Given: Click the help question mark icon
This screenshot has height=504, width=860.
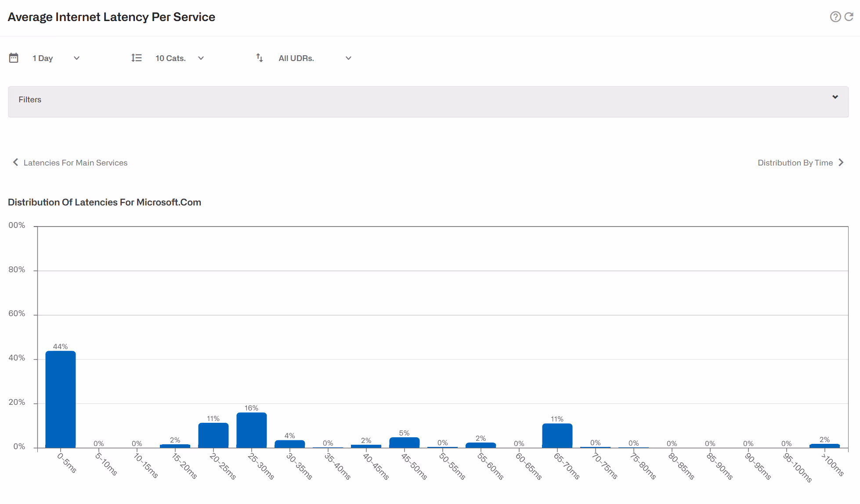Looking at the screenshot, I should [835, 17].
